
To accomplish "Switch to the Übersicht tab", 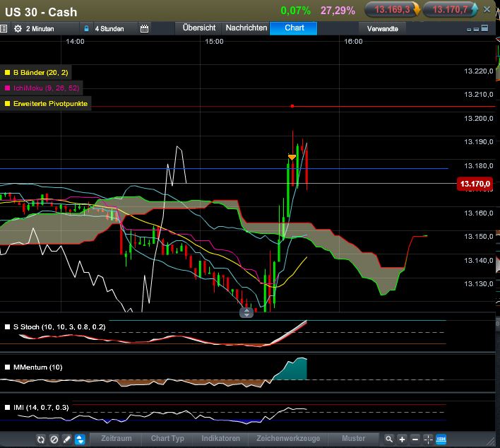I will 198,28.
